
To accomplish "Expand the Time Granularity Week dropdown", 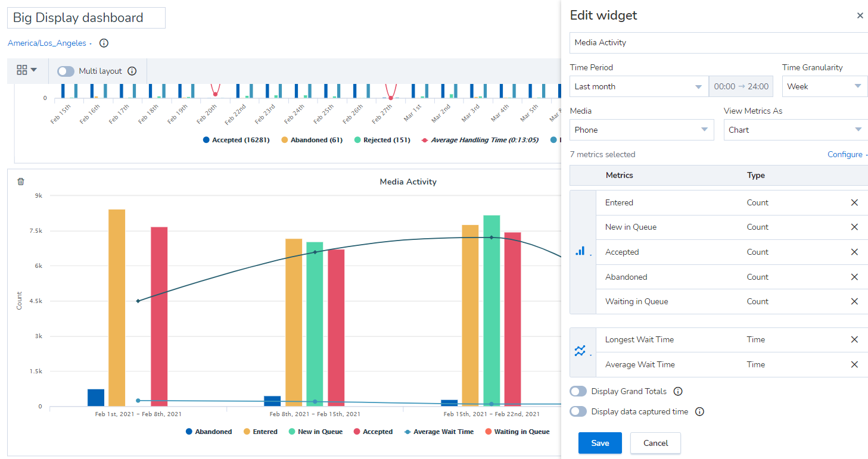I will (x=825, y=86).
